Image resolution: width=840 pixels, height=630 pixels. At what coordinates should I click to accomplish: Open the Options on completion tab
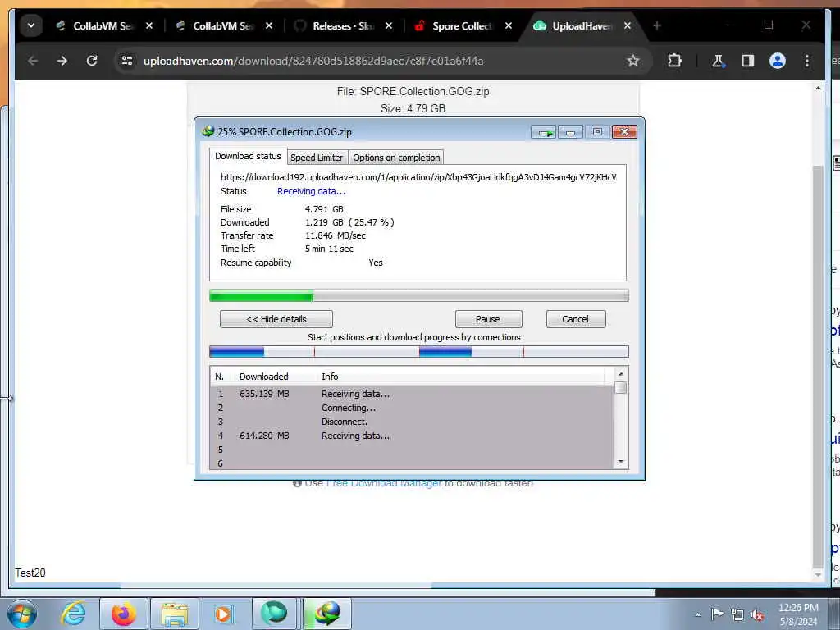pyautogui.click(x=396, y=157)
